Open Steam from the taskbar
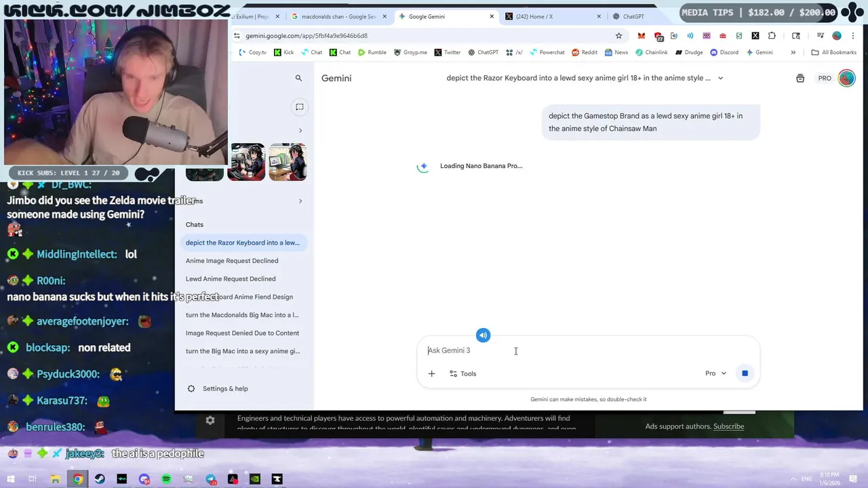 coord(100,479)
